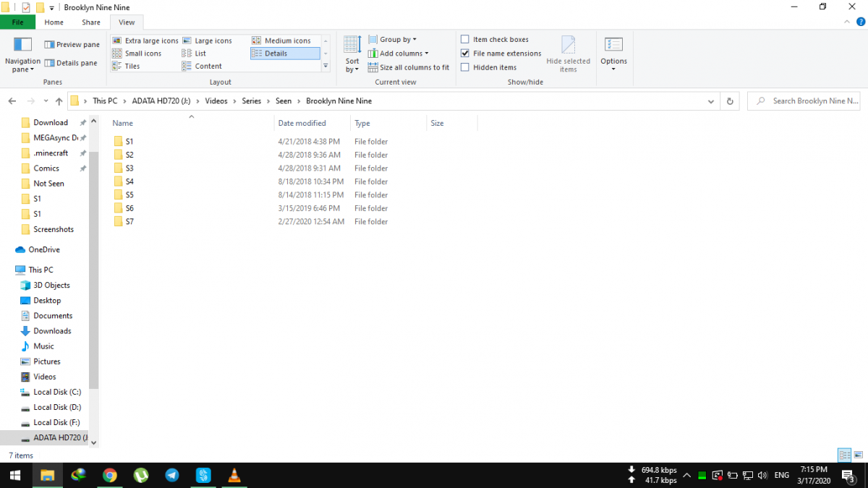Select the S1 folder in file list
The width and height of the screenshot is (868, 488).
click(123, 142)
